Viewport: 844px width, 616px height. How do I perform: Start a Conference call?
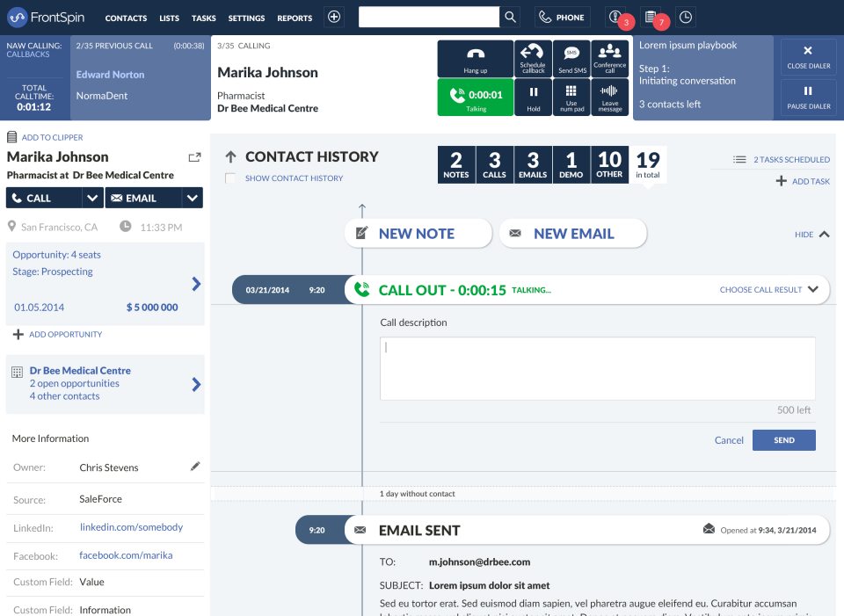[610, 58]
